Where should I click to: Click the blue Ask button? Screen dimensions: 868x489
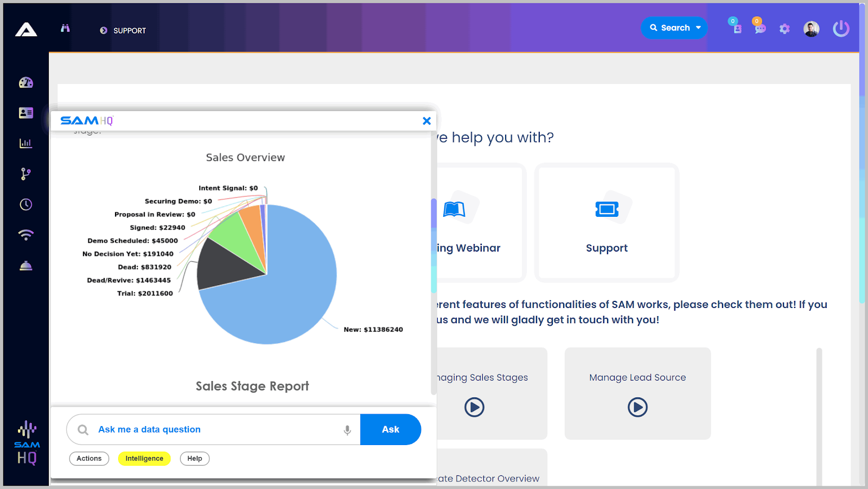click(x=391, y=429)
